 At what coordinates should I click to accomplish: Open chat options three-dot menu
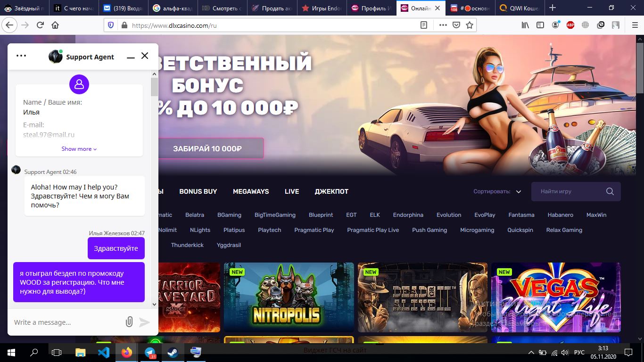click(21, 56)
